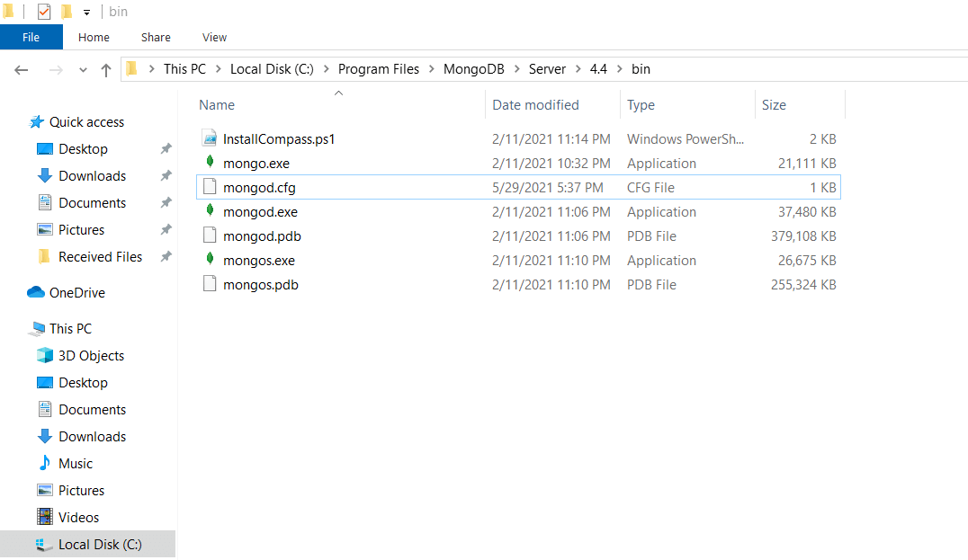Click the Properties checkmark icon in title bar
This screenshot has height=560, width=968.
tap(44, 11)
